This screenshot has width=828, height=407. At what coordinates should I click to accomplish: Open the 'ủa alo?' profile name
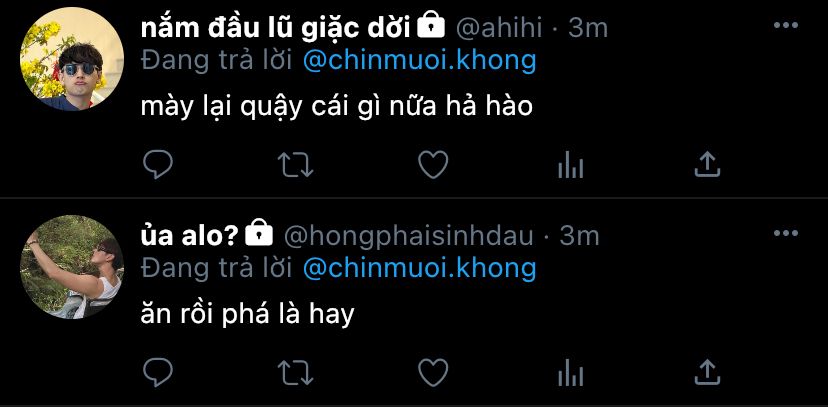point(190,236)
